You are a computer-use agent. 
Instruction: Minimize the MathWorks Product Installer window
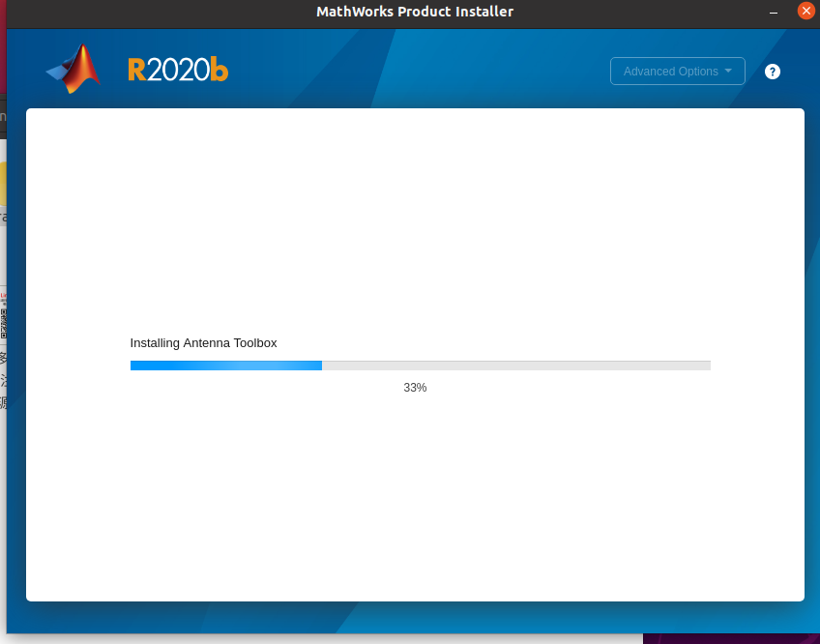(774, 12)
